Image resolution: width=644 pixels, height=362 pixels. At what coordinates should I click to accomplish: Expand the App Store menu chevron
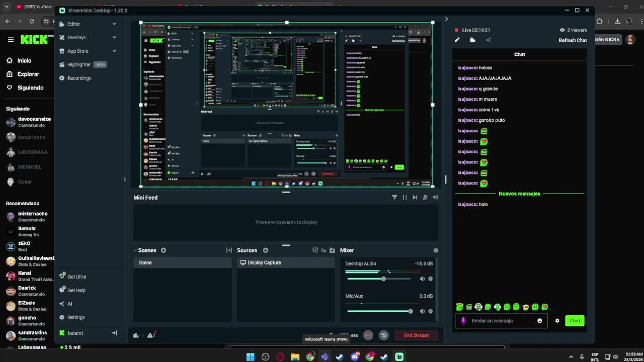[114, 51]
